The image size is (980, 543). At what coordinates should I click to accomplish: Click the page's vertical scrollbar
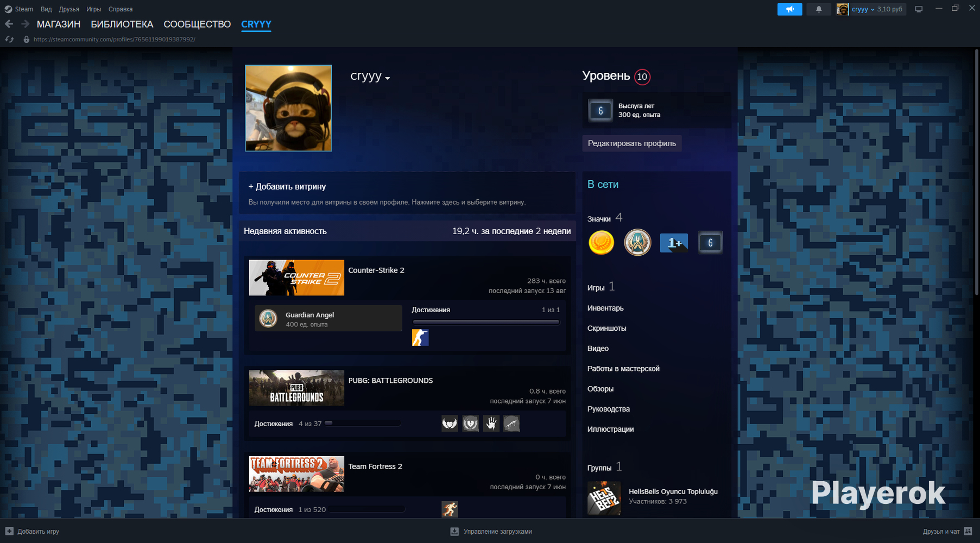pyautogui.click(x=977, y=173)
